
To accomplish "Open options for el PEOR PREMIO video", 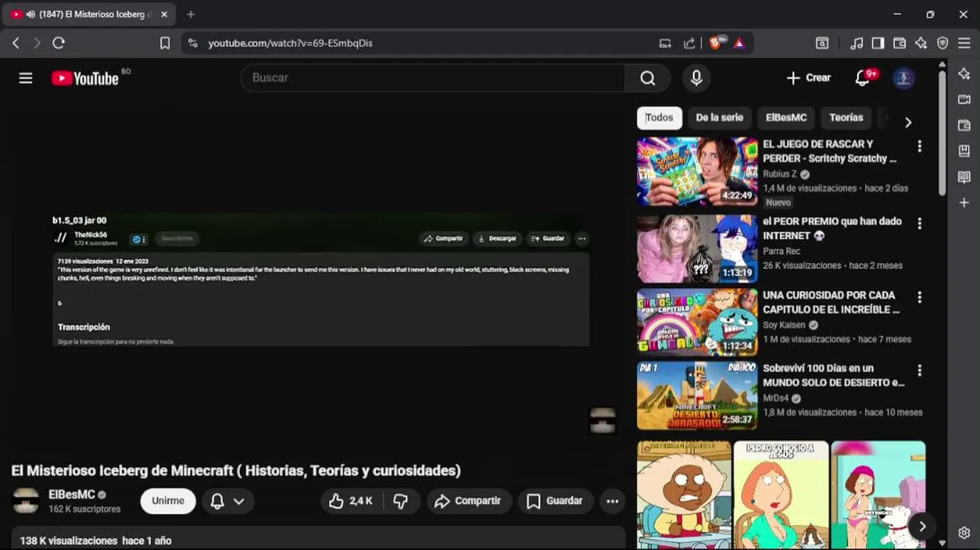I will (919, 224).
